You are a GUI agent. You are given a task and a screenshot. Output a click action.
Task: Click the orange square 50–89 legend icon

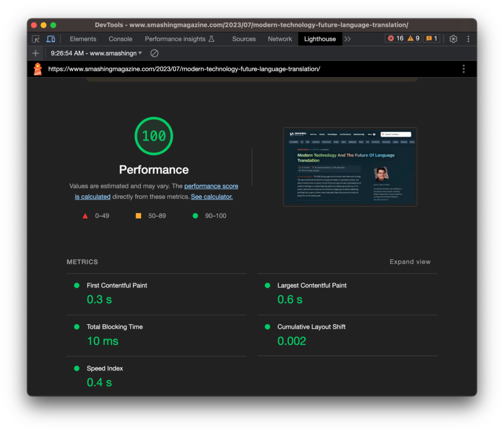coord(138,216)
